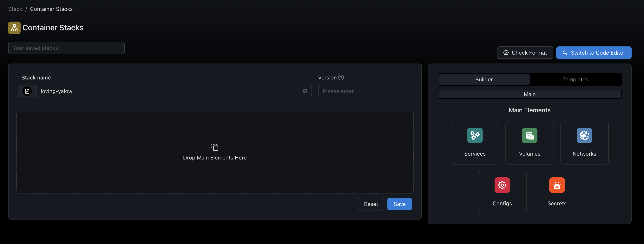Choose the Configs element icon

click(502, 185)
